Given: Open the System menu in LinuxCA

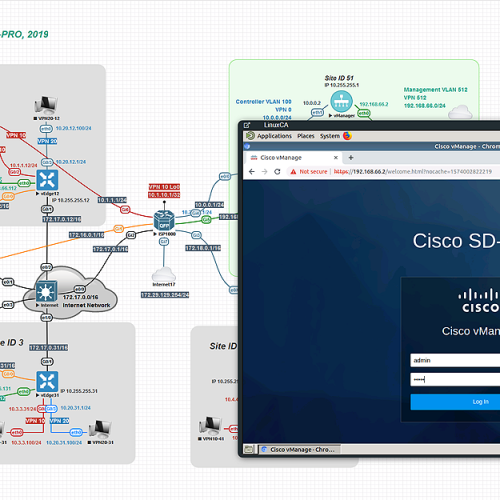Looking at the screenshot, I should click(330, 136).
